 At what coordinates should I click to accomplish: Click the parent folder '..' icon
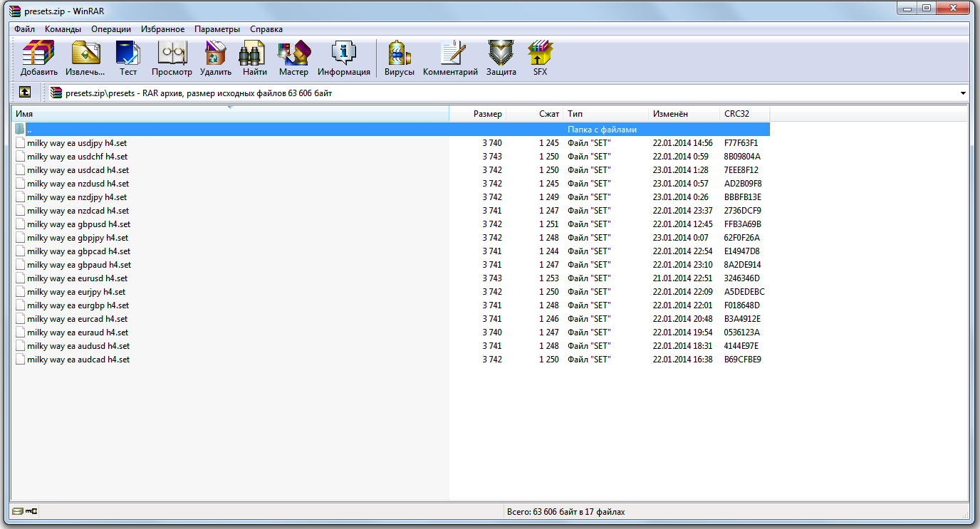[20, 130]
